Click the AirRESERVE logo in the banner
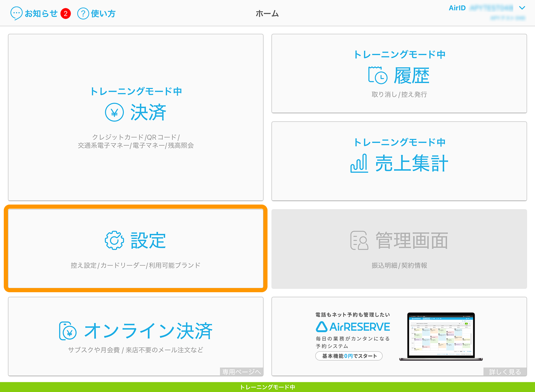This screenshot has height=392, width=535. (353, 326)
